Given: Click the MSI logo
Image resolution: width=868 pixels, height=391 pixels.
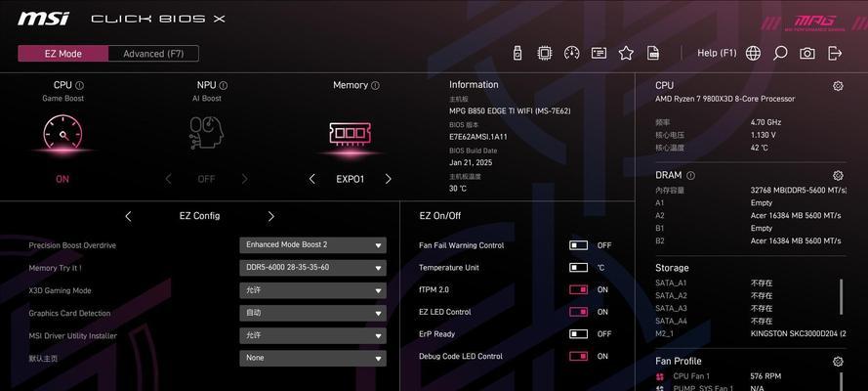Looking at the screenshot, I should click(x=43, y=19).
